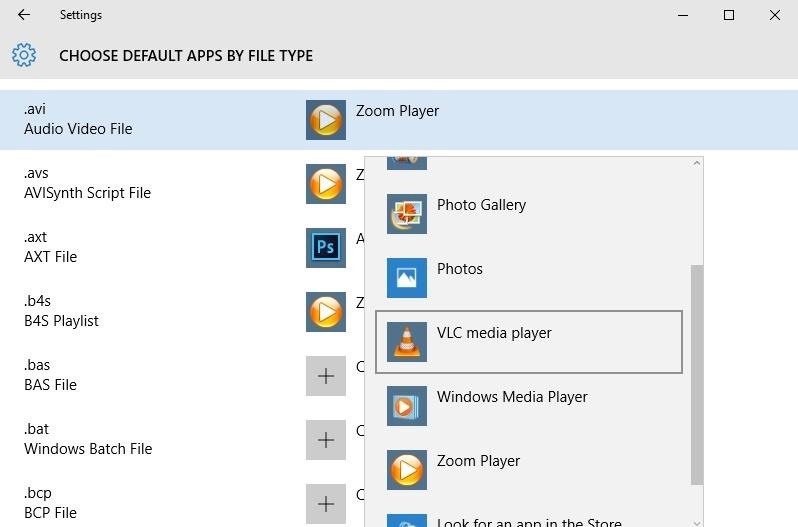Select the Photo Gallery icon in popup
Screen dimensions: 798x527
(407, 214)
